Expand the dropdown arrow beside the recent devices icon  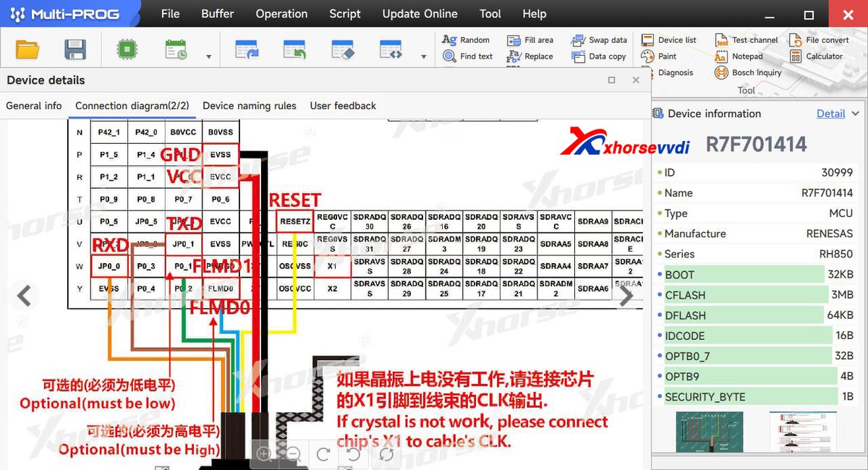tap(209, 57)
